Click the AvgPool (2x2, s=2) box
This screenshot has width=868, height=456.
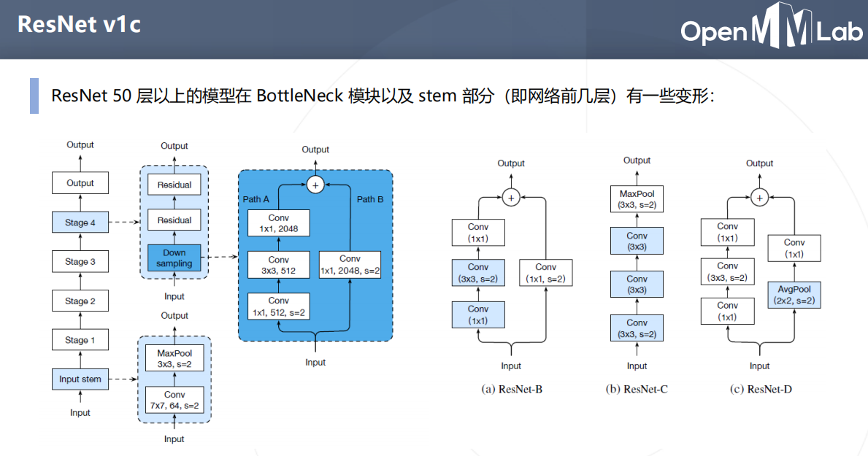(x=794, y=295)
